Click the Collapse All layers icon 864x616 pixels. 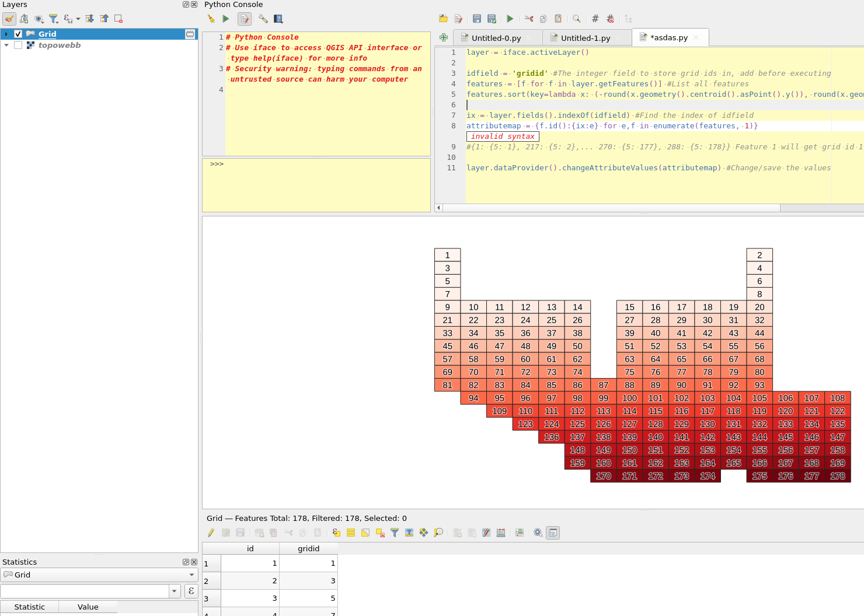point(104,19)
